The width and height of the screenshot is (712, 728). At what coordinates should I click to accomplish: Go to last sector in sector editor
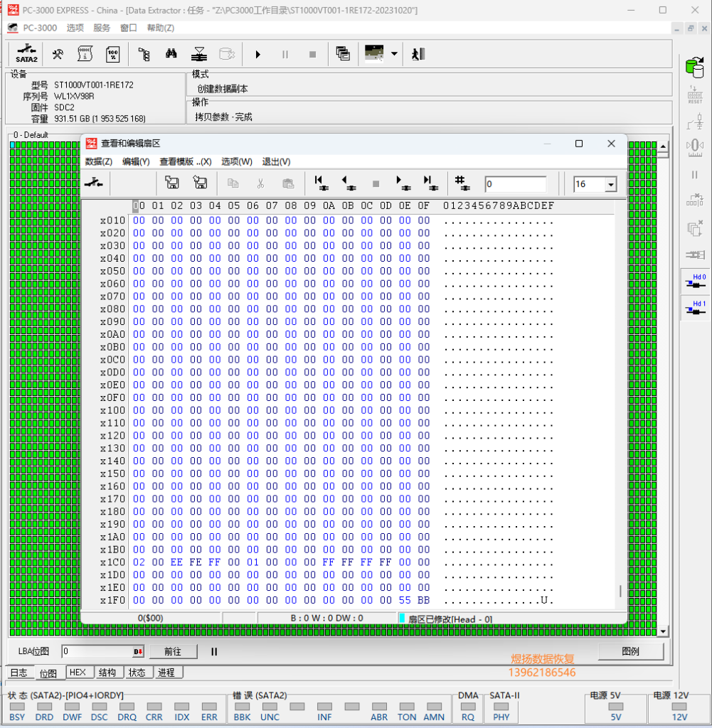coord(430,183)
